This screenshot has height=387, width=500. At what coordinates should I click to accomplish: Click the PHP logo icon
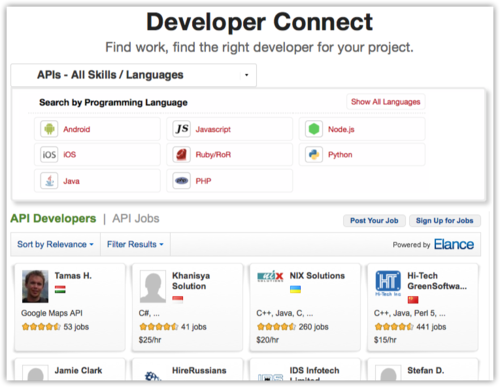point(182,181)
